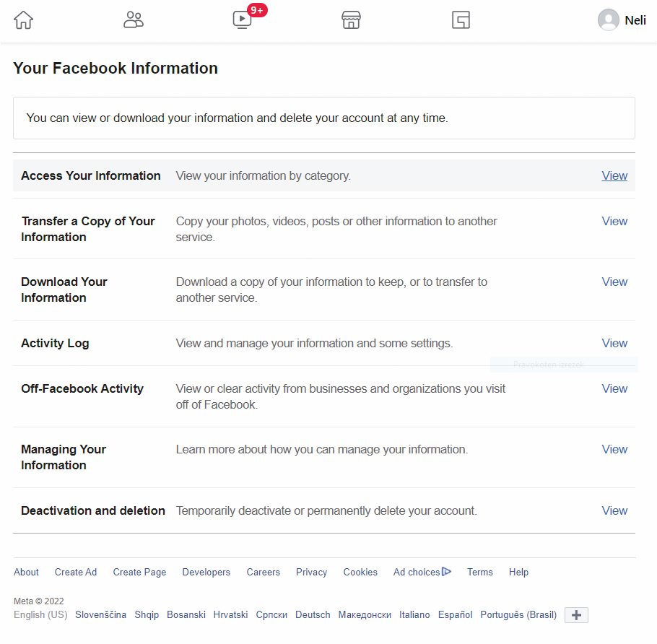
Task: Click the Meta © 2022 copyright text
Action: pos(38,601)
